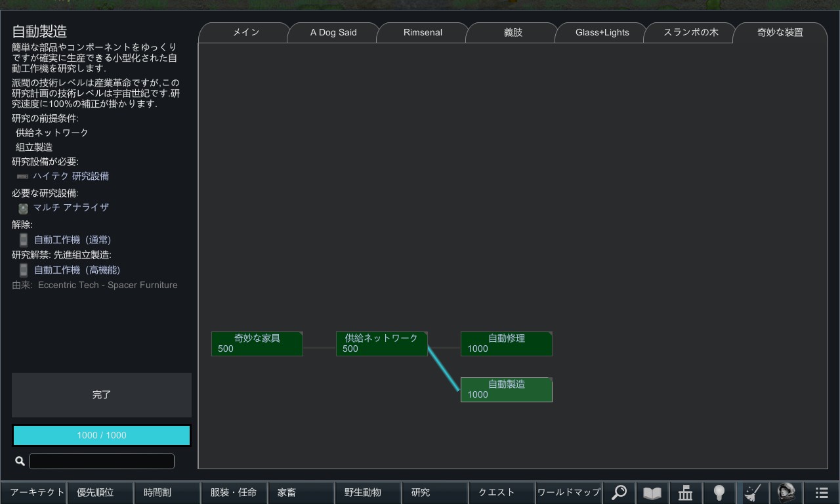Click the search magnifier beside the search box
840x504 pixels.
coord(20,461)
